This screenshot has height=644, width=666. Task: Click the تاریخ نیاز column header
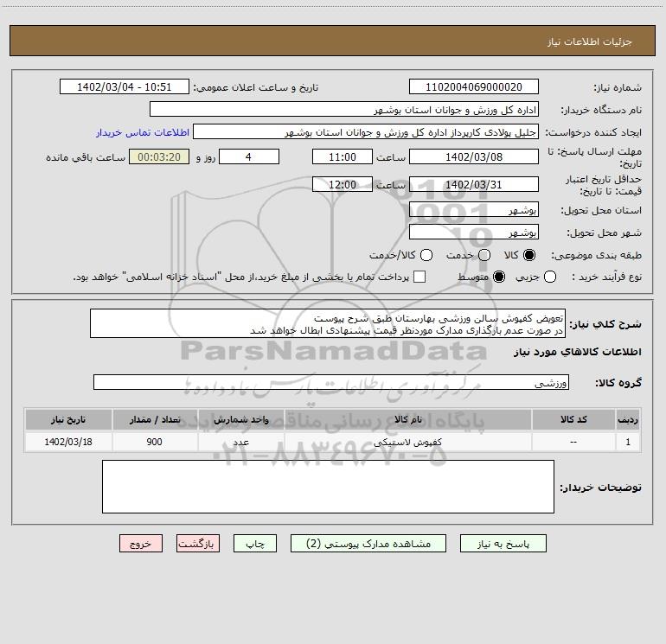(68, 419)
